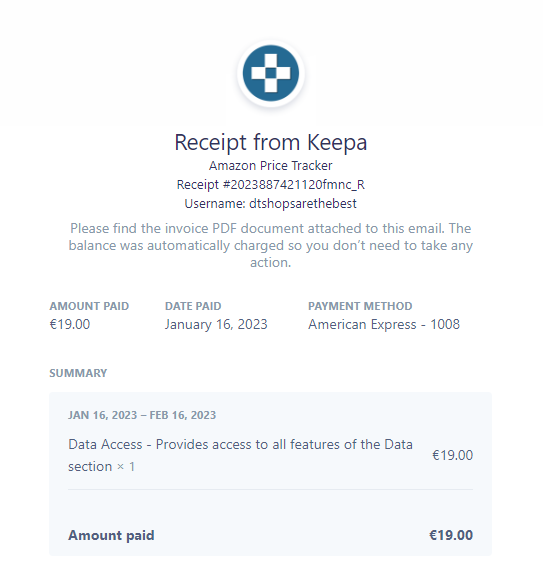This screenshot has width=543, height=585.
Task: Select the €19.00 value under AMOUNT PAID
Action: point(70,324)
